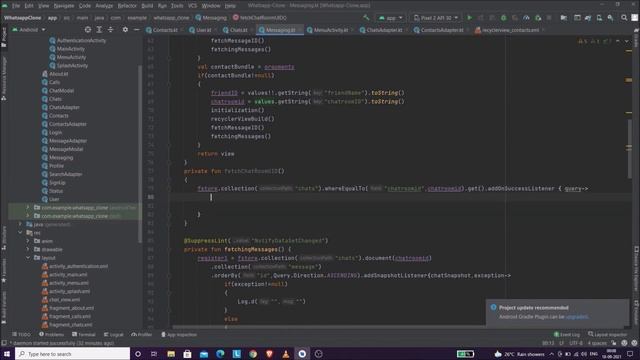640x360 pixels.
Task: Open the magnifier Search Everywhere icon
Action: point(624,18)
